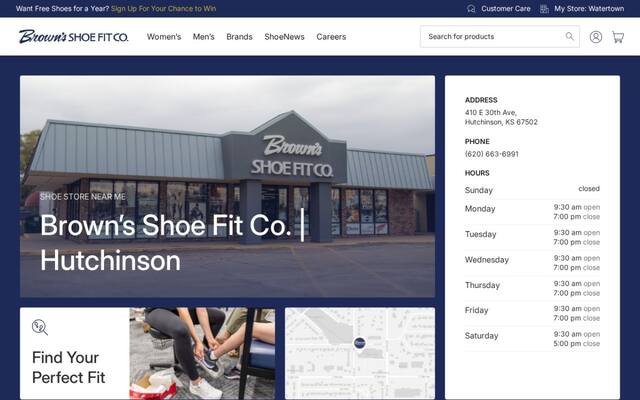Click the Customer Care headset icon
The width and height of the screenshot is (640, 400).
(x=471, y=9)
